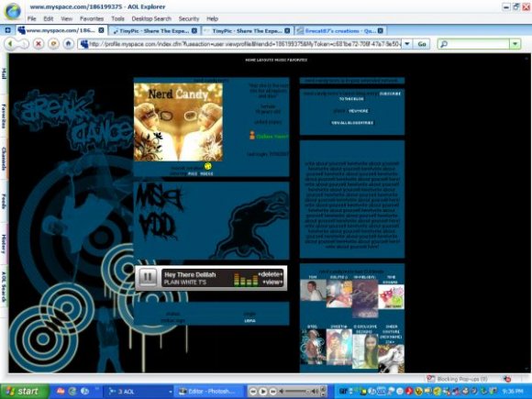Open the 3 AOL taskbar group
Image resolution: width=532 pixels, height=399 pixels.
coord(139,391)
